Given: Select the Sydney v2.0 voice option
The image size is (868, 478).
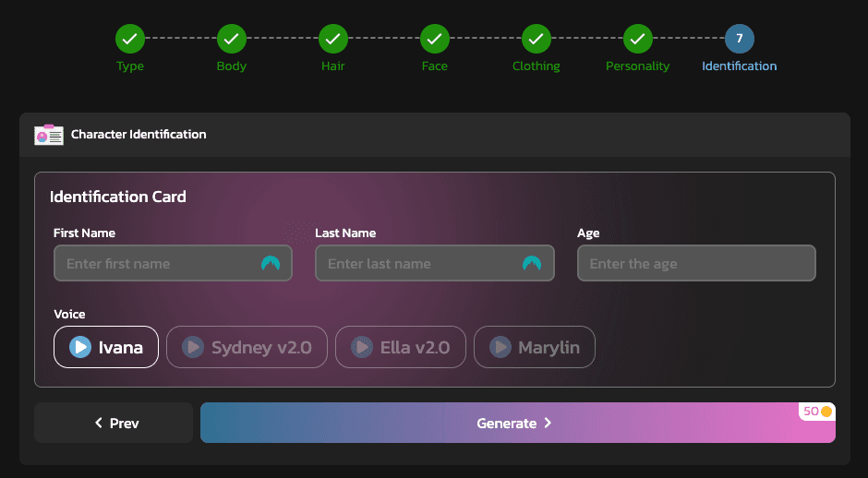Looking at the screenshot, I should (247, 347).
